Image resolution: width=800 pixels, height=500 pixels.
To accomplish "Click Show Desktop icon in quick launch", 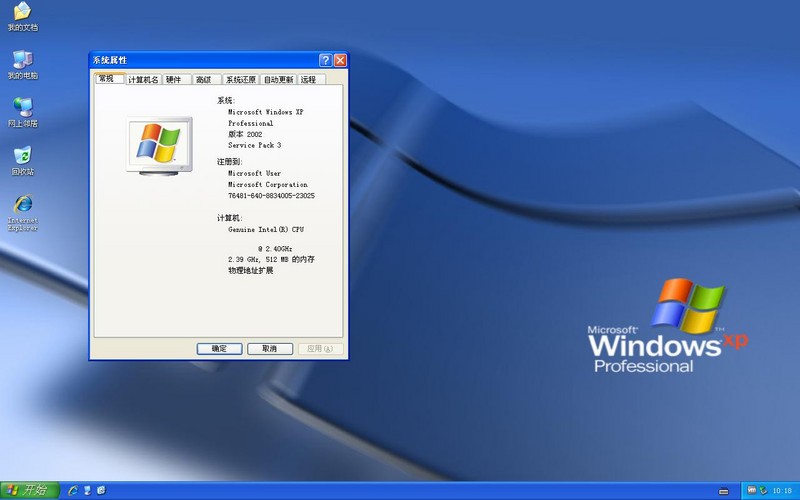I will (x=87, y=491).
